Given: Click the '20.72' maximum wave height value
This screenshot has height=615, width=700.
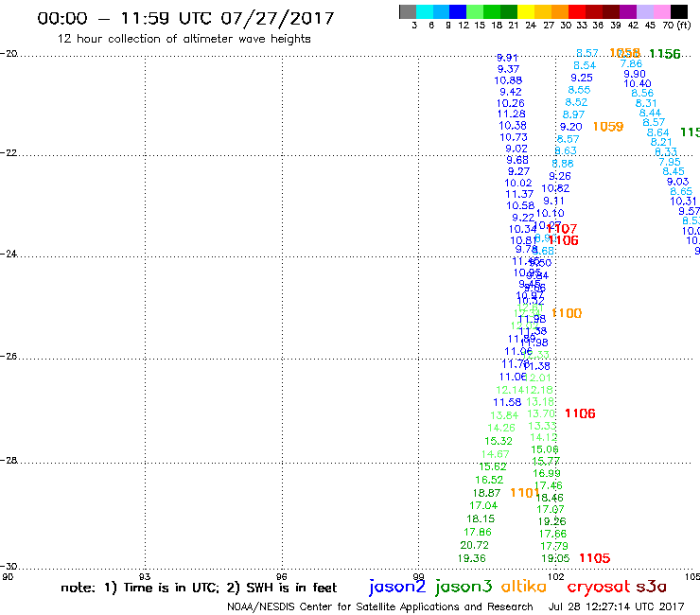Looking at the screenshot, I should [474, 545].
